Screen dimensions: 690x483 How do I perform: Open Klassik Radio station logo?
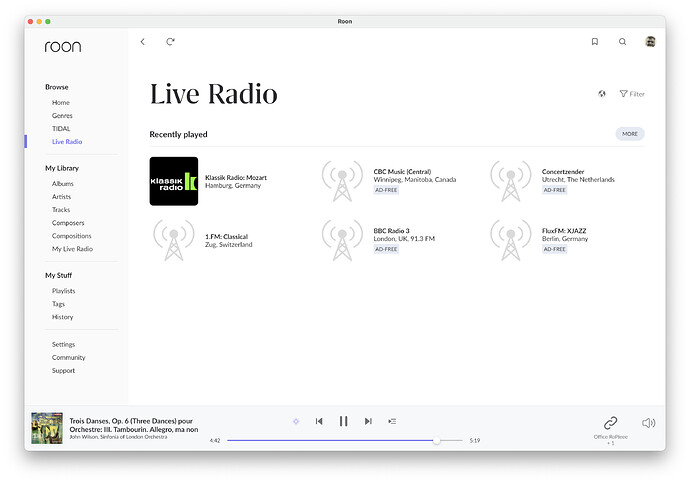pos(174,181)
